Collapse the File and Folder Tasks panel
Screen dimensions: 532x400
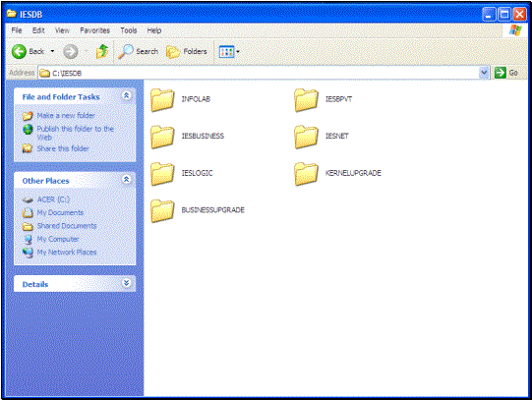tap(126, 96)
